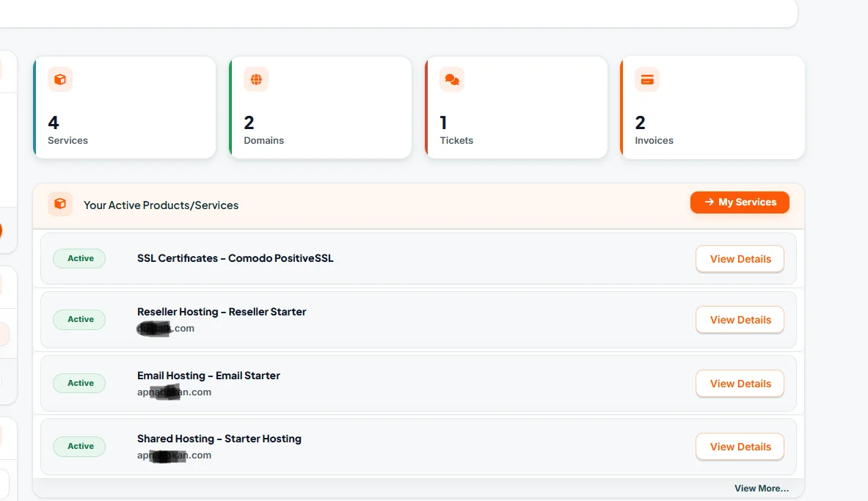Screen dimensions: 868x501
Task: Click the number 1 in Tickets card
Action: (443, 122)
